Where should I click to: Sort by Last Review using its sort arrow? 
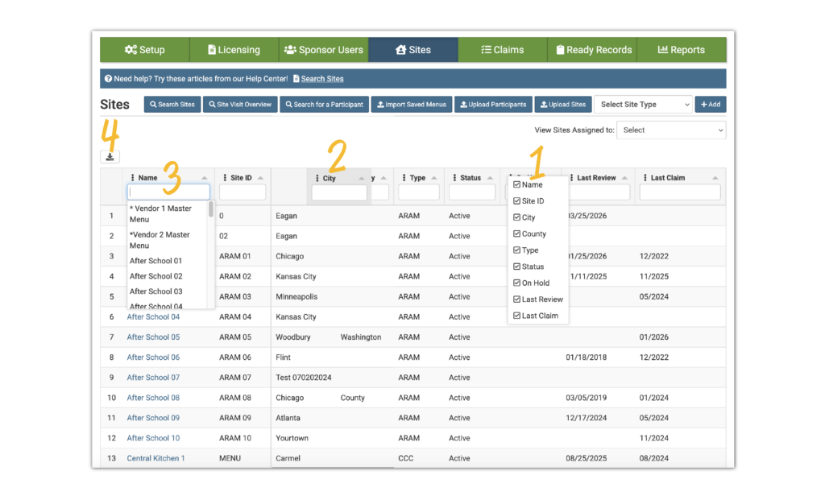[624, 178]
